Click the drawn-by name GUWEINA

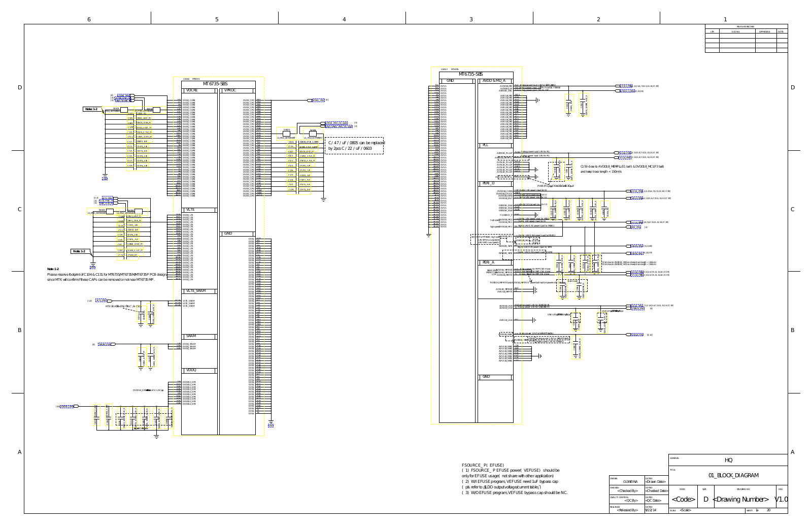coord(630,482)
